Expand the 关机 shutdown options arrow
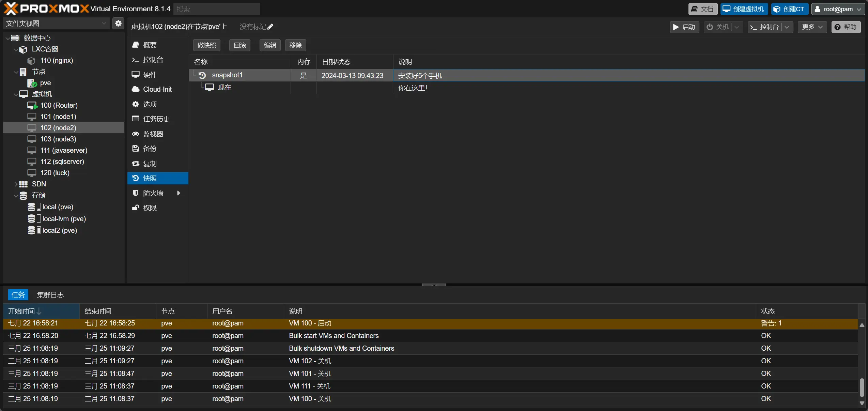This screenshot has width=868, height=411. coord(737,27)
